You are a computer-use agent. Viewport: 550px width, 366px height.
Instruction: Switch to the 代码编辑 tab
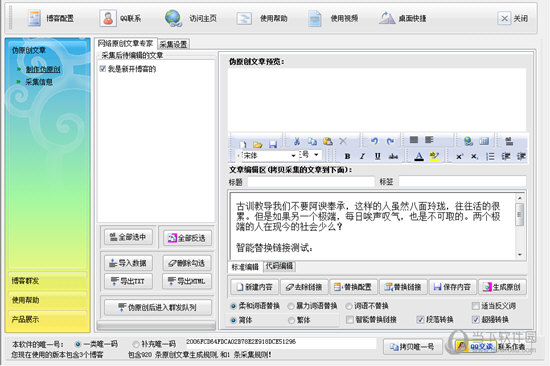[x=279, y=266]
